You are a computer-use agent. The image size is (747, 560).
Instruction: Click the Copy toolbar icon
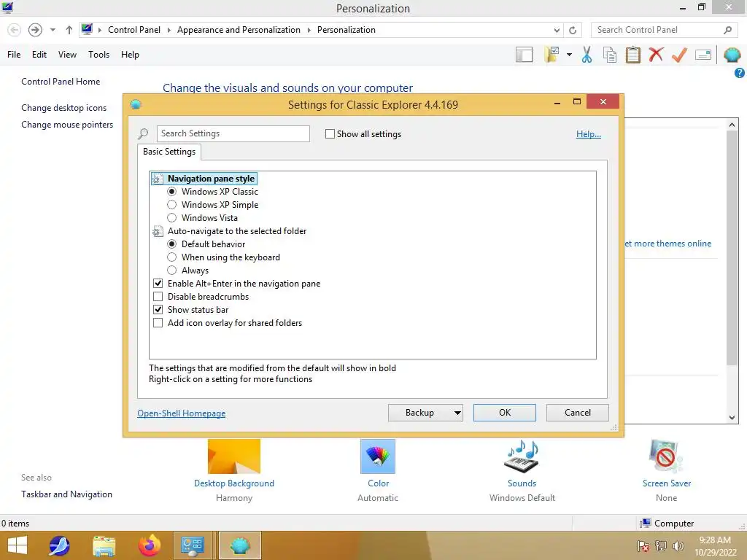610,55
